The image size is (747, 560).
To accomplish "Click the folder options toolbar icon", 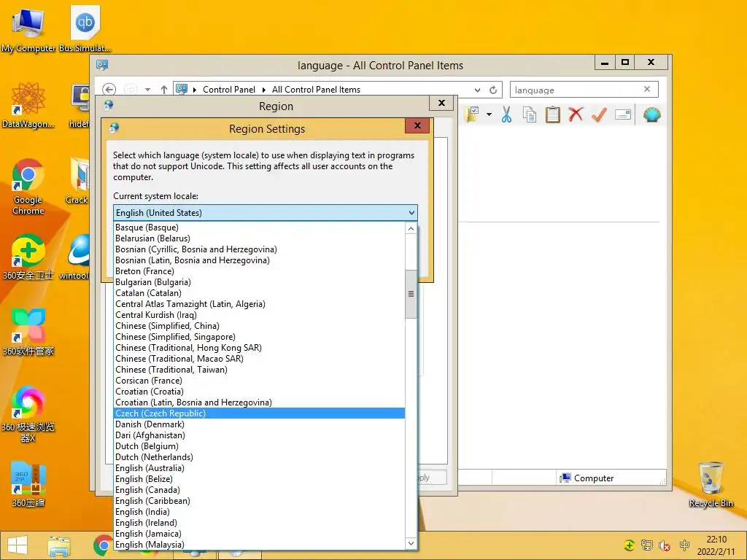I will (473, 114).
